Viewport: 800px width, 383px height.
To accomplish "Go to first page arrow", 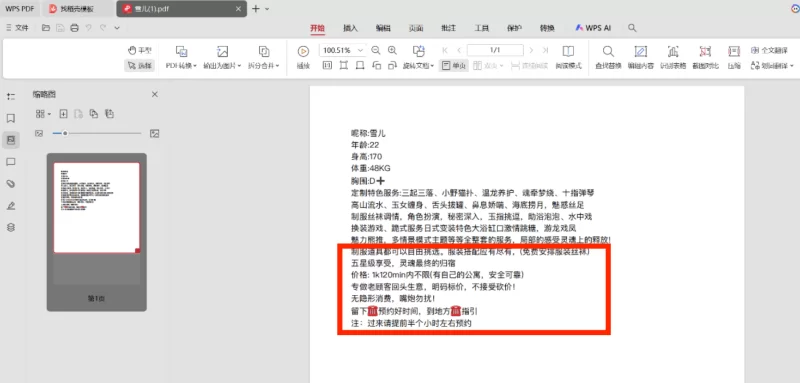I will 445,50.
